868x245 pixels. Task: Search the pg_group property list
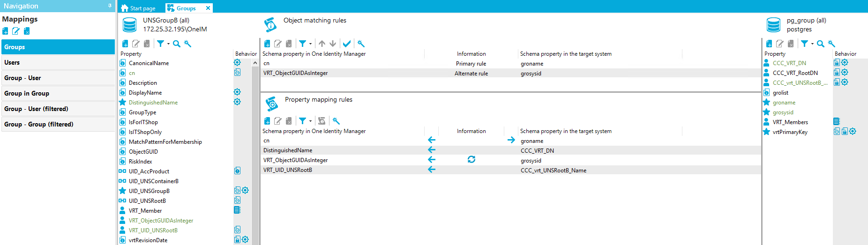821,44
